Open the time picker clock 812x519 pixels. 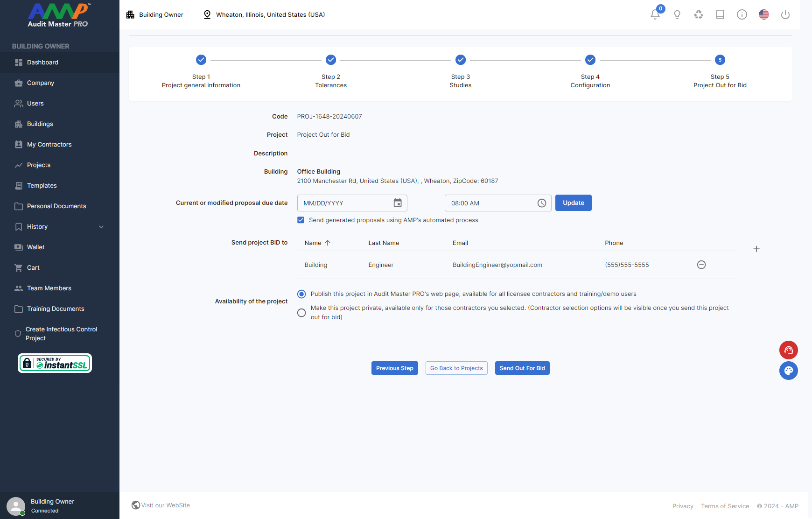[541, 203]
